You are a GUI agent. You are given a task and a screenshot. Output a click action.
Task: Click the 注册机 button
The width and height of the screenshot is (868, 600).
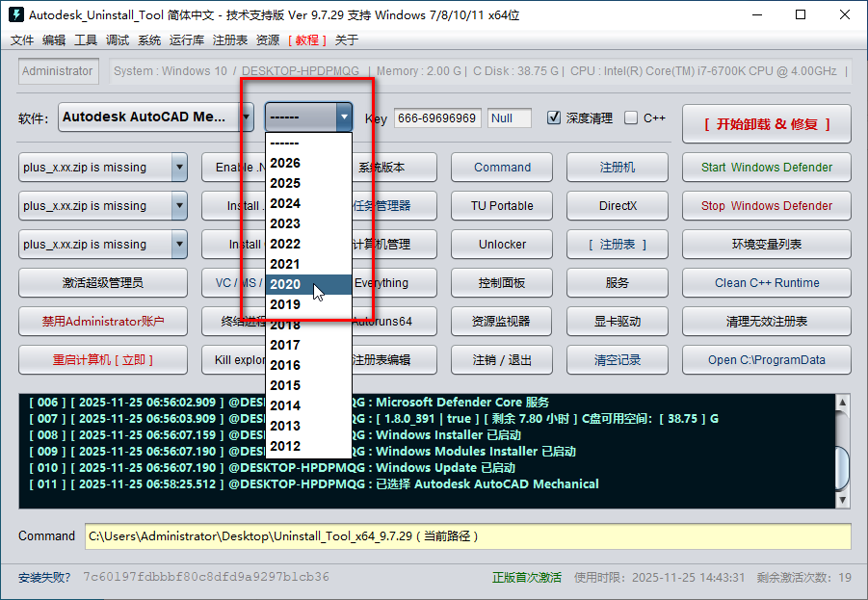click(x=618, y=168)
